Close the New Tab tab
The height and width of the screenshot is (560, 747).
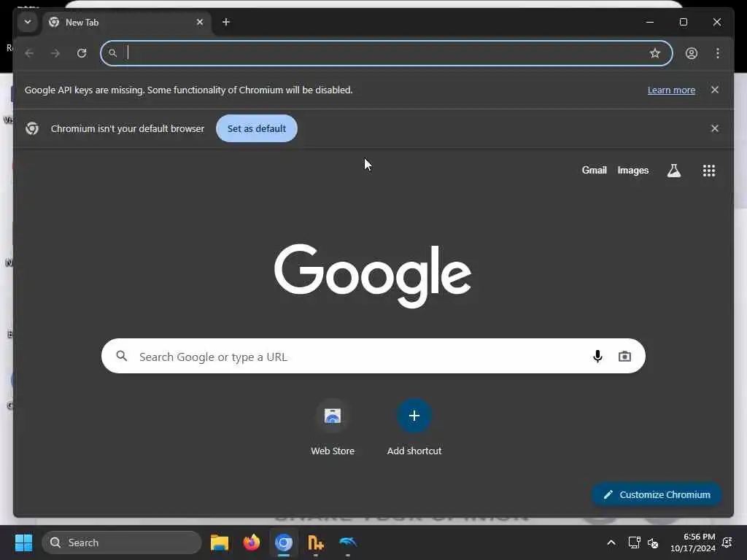click(x=200, y=22)
